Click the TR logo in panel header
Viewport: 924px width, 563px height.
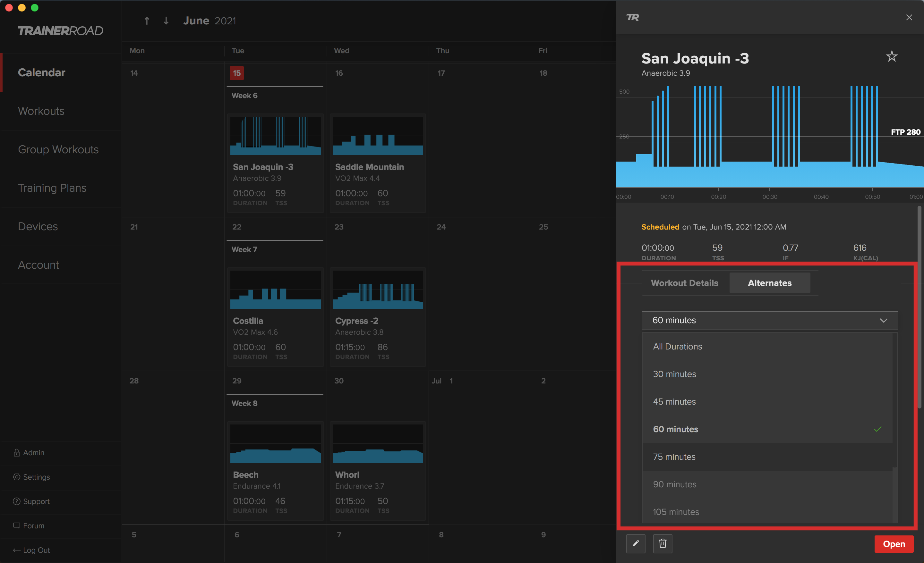pos(632,17)
